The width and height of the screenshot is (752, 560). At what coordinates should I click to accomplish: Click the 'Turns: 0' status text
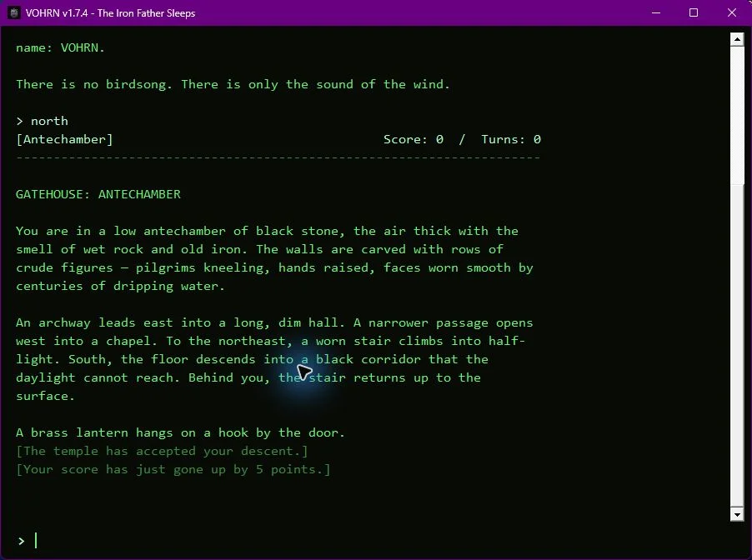click(x=511, y=139)
